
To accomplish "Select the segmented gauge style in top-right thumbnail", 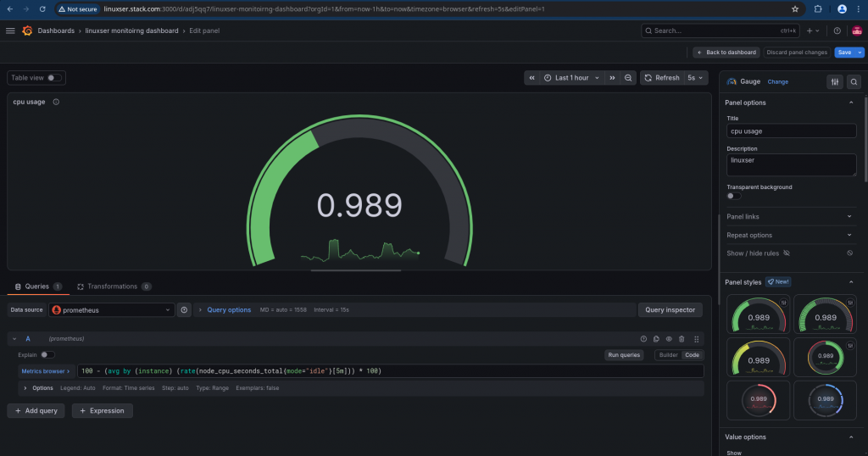I will [x=825, y=314].
